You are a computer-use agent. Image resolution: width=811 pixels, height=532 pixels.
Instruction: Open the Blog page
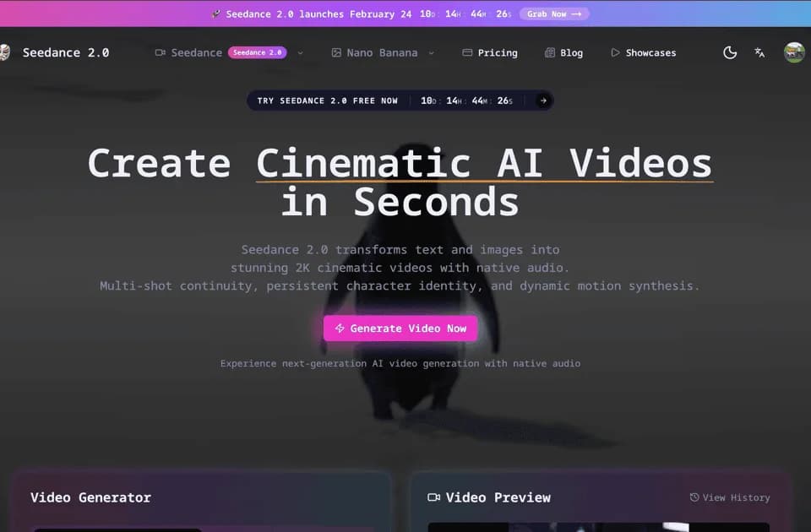(563, 52)
